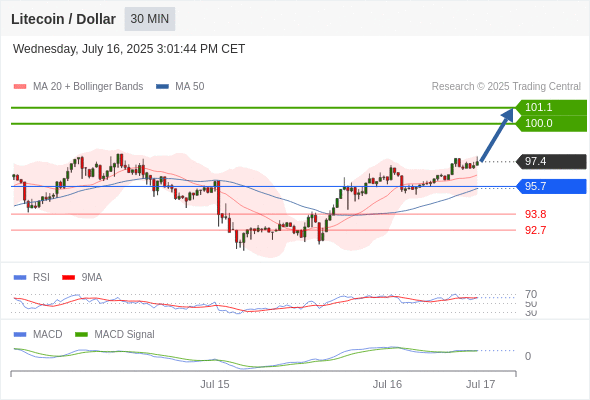The width and height of the screenshot is (590, 400).
Task: Click the MA 20 Bollinger Bands pink swatch
Action: [20, 87]
